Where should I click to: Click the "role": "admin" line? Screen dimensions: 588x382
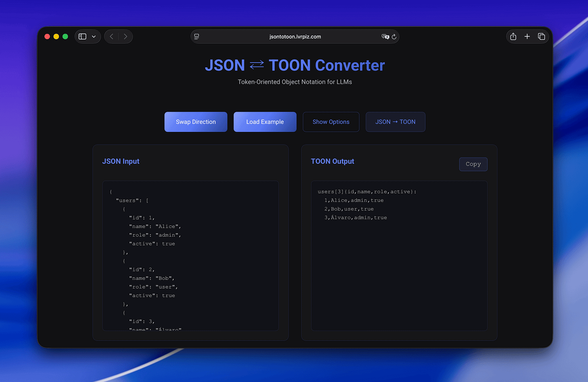click(x=155, y=235)
